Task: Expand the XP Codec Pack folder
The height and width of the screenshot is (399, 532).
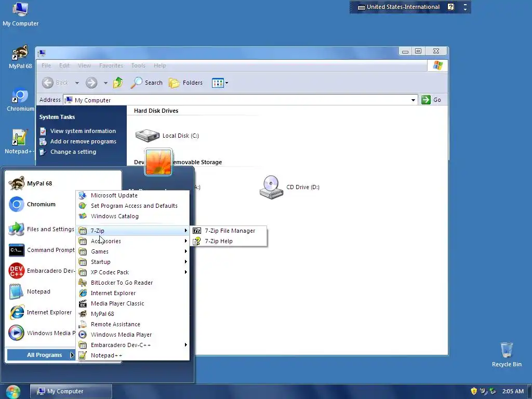Action: 132,272
